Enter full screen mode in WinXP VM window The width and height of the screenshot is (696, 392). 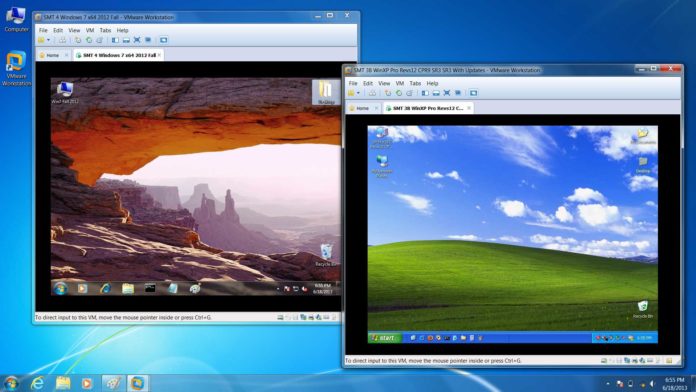[447, 93]
